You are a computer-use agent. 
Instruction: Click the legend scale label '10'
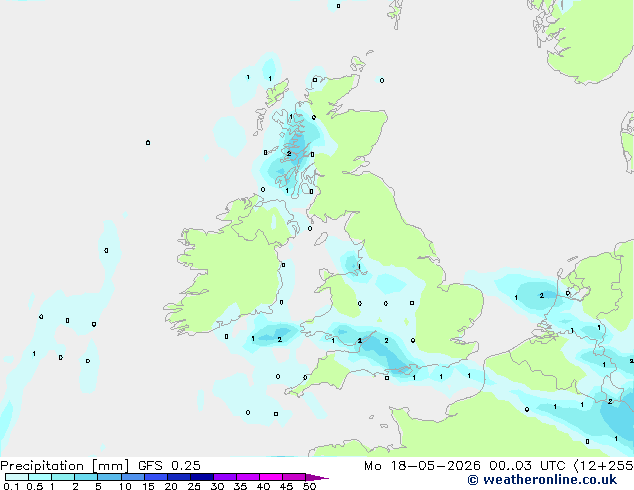point(125,486)
